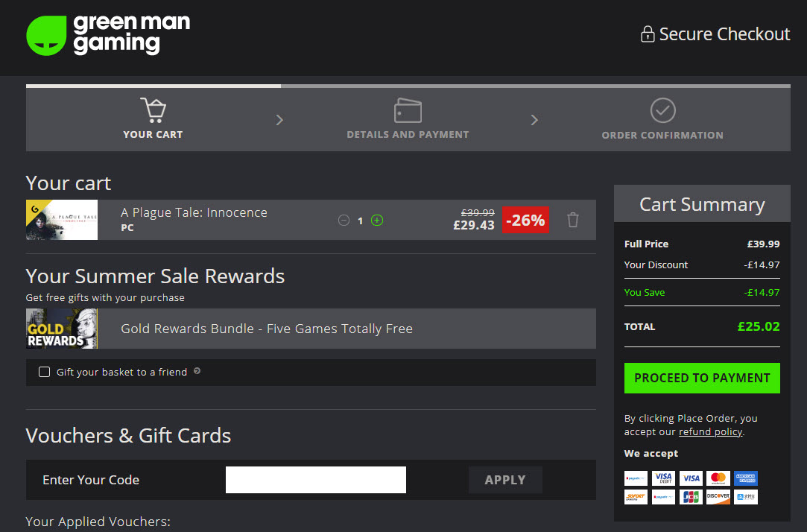Click the PROCEED TO PAYMENT button
Image resolution: width=807 pixels, height=532 pixels.
click(x=702, y=379)
